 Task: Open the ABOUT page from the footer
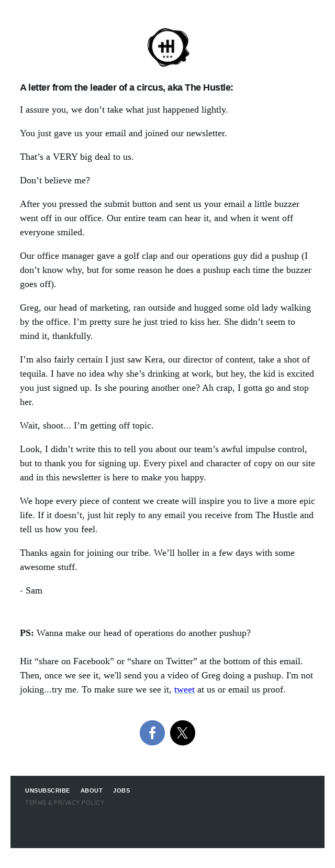[92, 791]
